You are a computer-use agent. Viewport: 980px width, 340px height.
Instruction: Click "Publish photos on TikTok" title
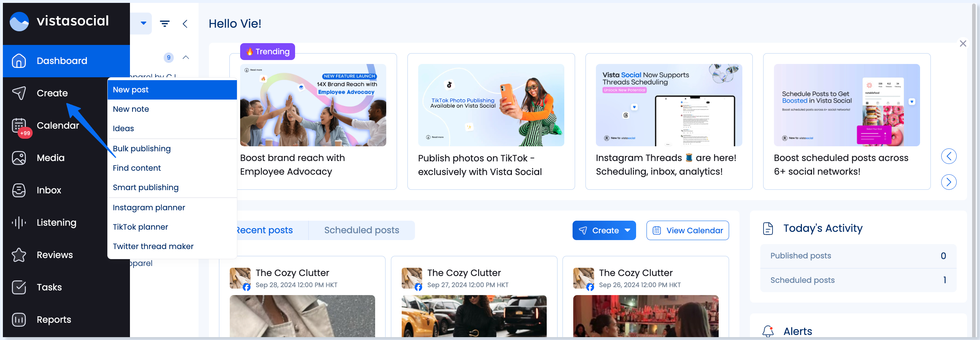tap(480, 165)
